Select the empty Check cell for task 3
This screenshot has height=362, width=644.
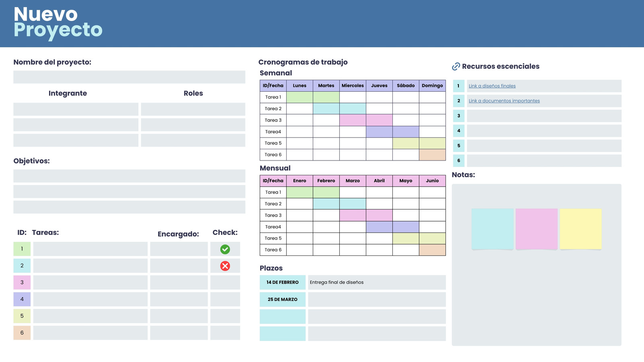[x=225, y=282]
